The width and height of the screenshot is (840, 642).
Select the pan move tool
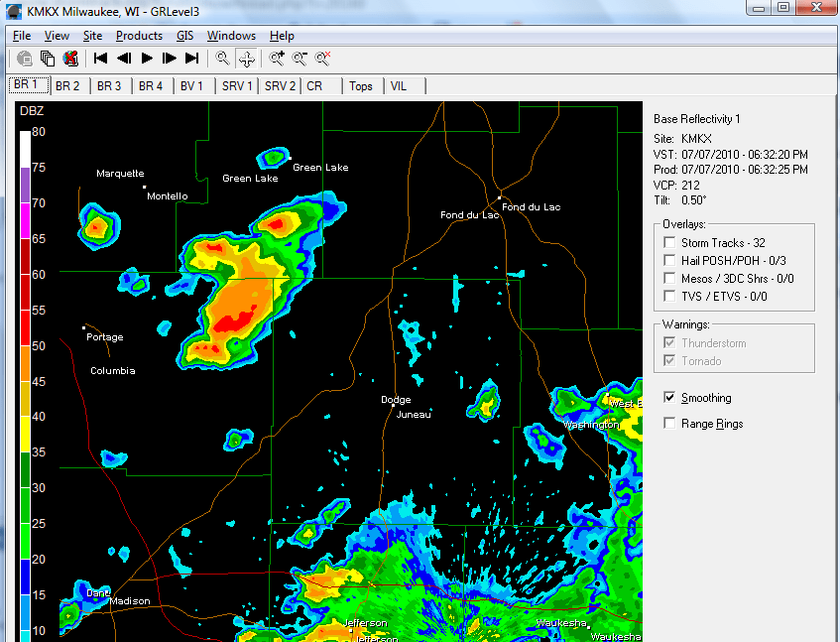click(246, 59)
